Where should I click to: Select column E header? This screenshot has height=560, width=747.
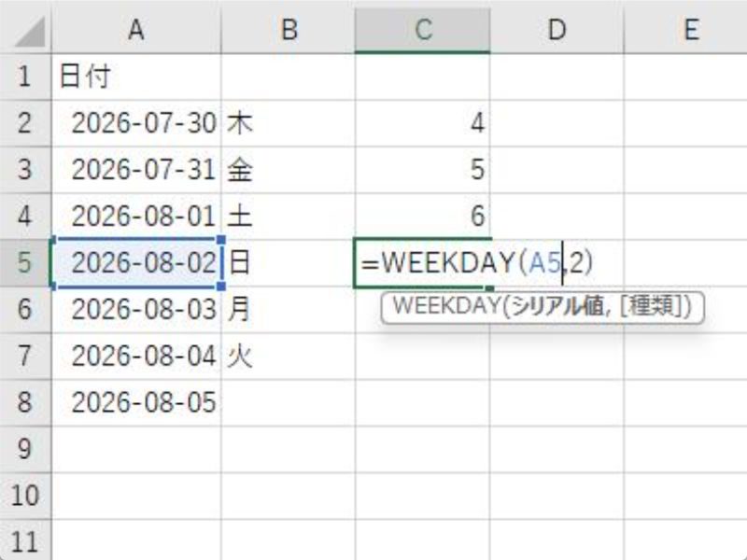pos(686,30)
